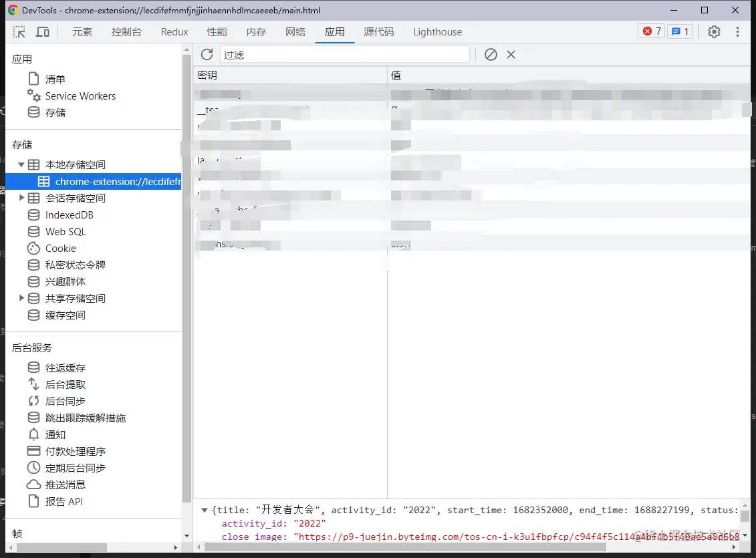Viewport: 756px width, 558px height.
Task: Expand the 会话存储空间 tree node
Action: (21, 198)
